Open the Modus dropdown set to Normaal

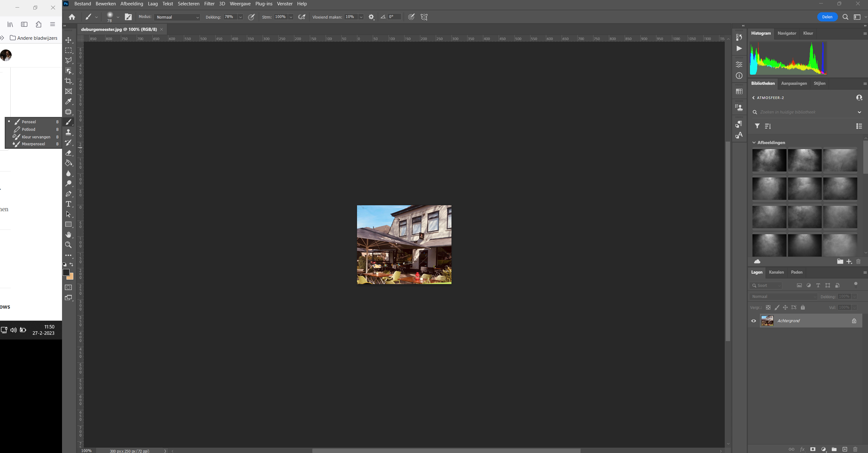point(177,17)
